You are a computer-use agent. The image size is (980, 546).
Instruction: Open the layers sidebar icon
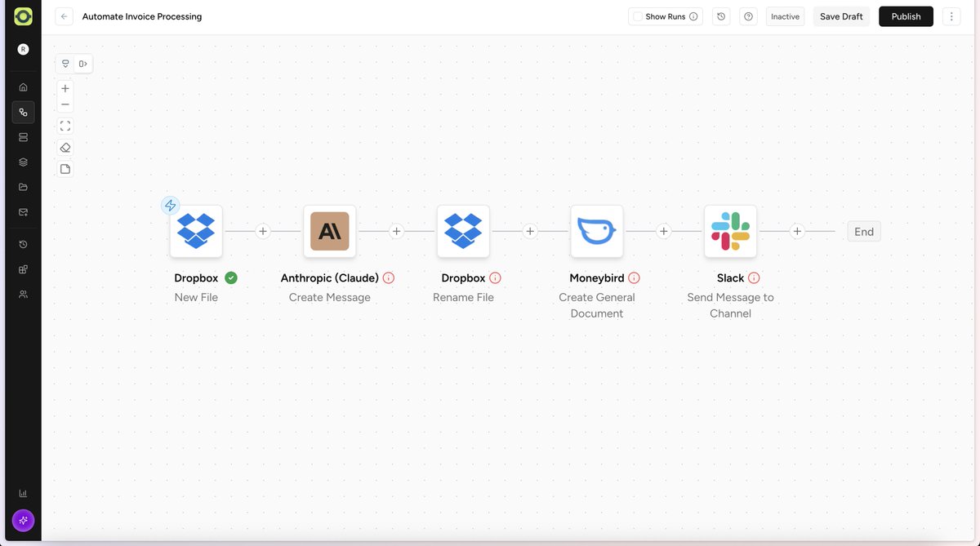[x=23, y=162]
